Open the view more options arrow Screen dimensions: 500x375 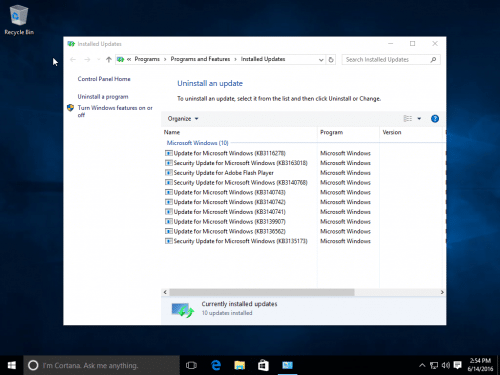click(419, 119)
